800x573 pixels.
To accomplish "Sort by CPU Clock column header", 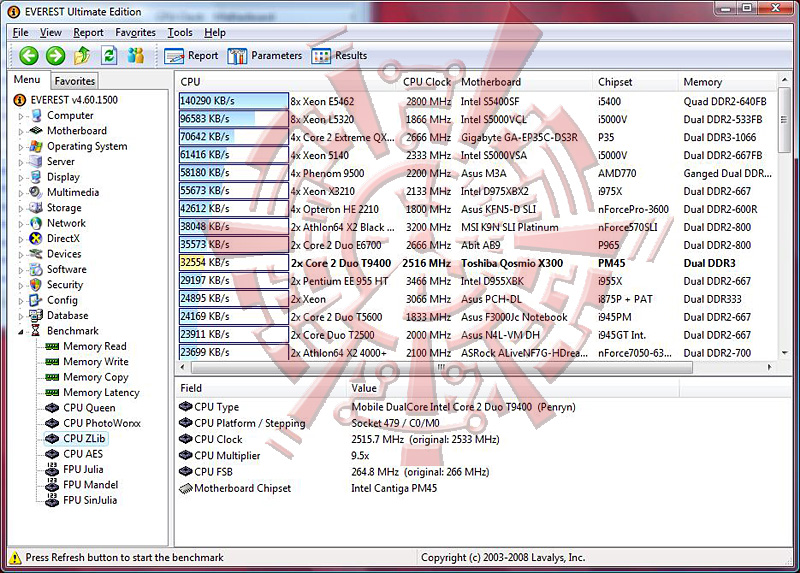I will point(427,82).
